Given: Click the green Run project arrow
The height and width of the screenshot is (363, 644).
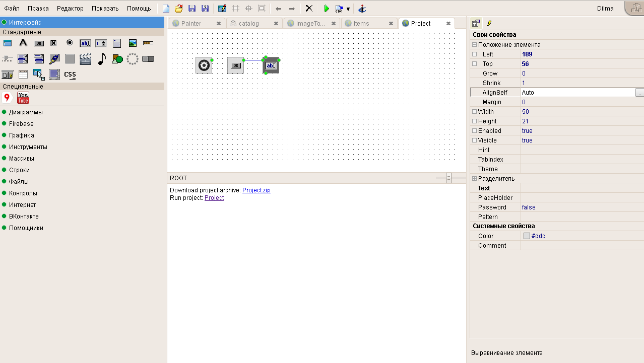Looking at the screenshot, I should (326, 9).
